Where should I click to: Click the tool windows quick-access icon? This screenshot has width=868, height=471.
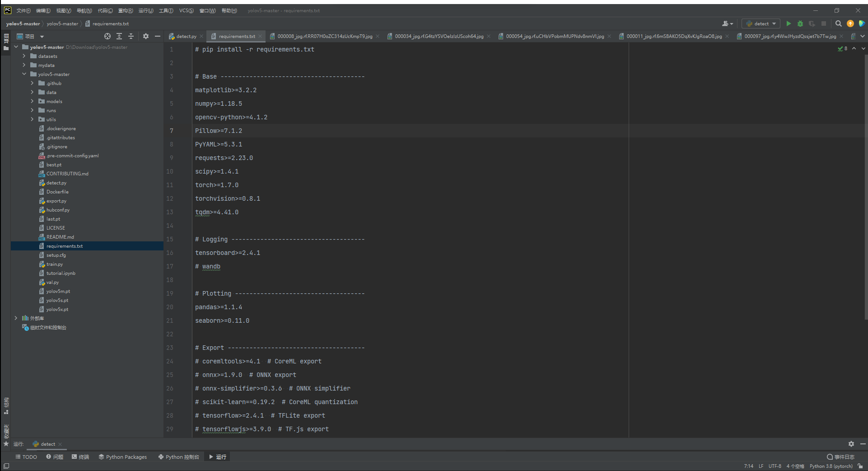[6, 466]
